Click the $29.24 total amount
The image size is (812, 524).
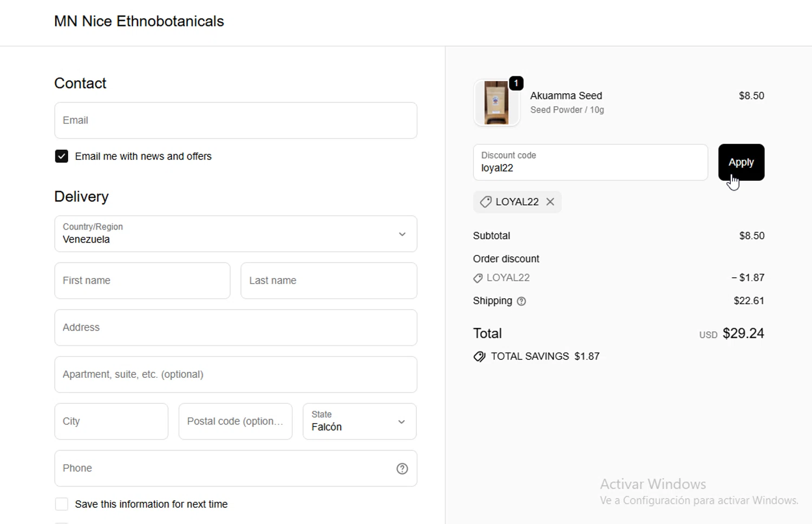(x=743, y=333)
